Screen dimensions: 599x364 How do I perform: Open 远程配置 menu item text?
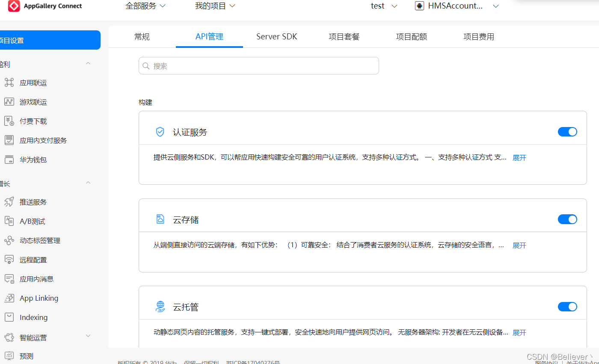pos(33,260)
